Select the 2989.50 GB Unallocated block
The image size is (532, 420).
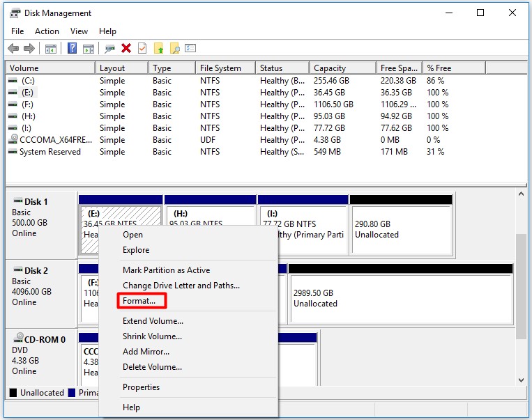(x=400, y=294)
